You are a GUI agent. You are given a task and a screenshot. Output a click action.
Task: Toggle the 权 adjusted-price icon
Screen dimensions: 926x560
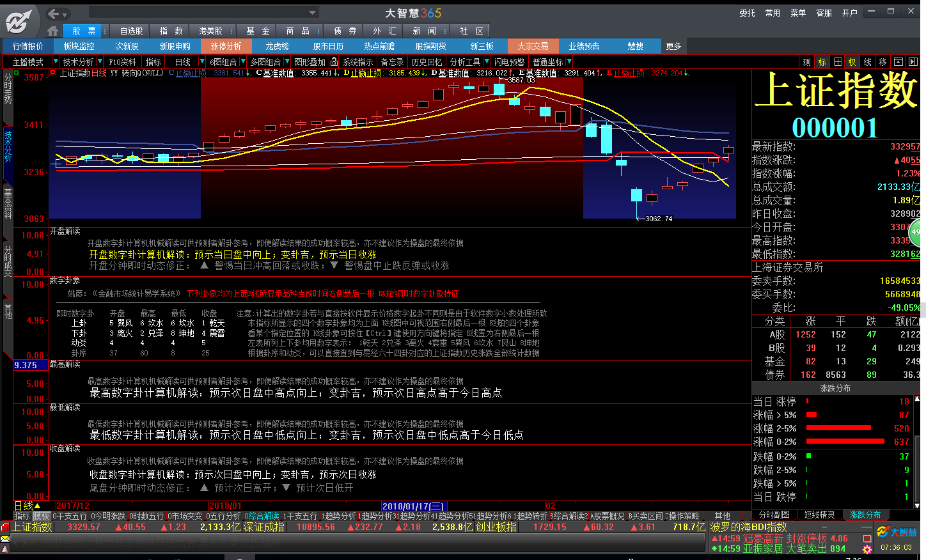[852, 62]
